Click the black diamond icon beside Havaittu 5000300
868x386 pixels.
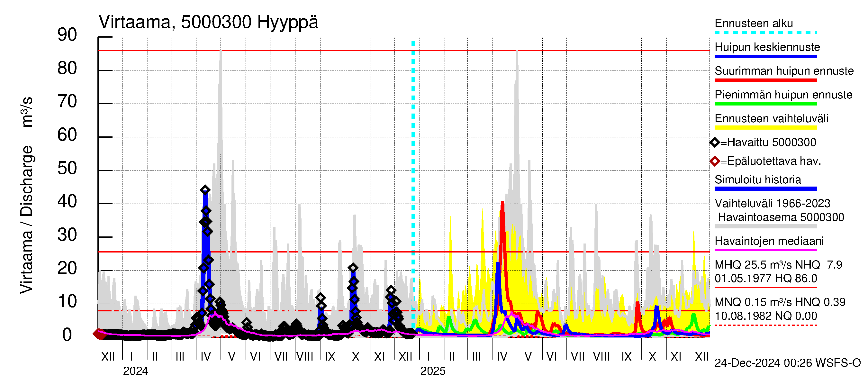714,142
